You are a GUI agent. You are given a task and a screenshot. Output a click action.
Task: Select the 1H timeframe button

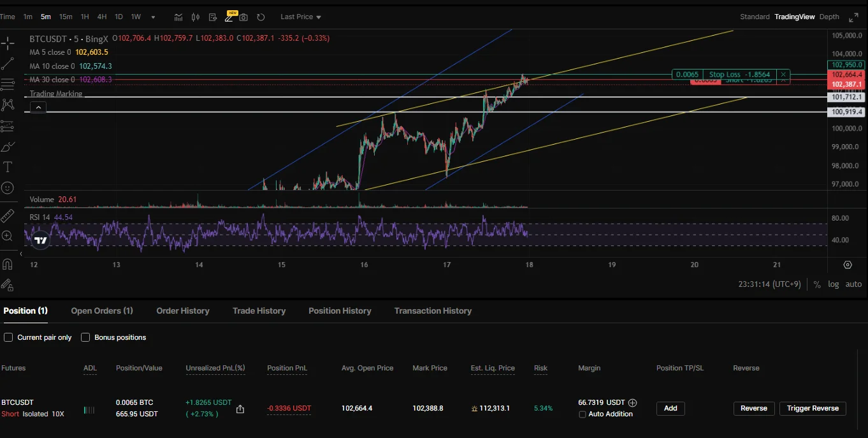pyautogui.click(x=85, y=17)
